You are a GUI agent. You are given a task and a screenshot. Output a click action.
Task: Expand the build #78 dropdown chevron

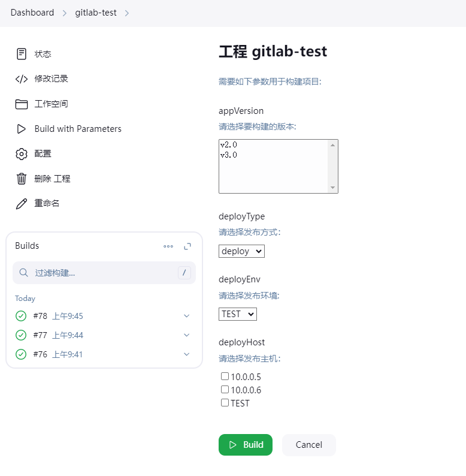coord(187,316)
